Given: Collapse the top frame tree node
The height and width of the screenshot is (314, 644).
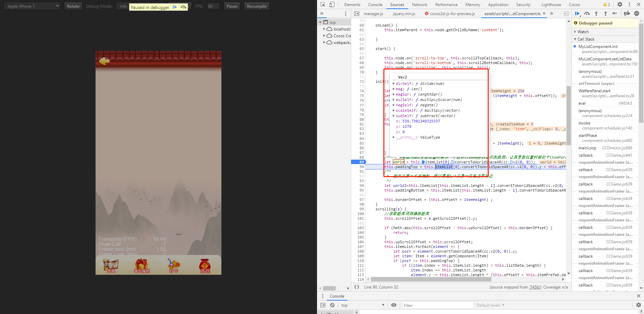Looking at the screenshot, I should [x=320, y=22].
